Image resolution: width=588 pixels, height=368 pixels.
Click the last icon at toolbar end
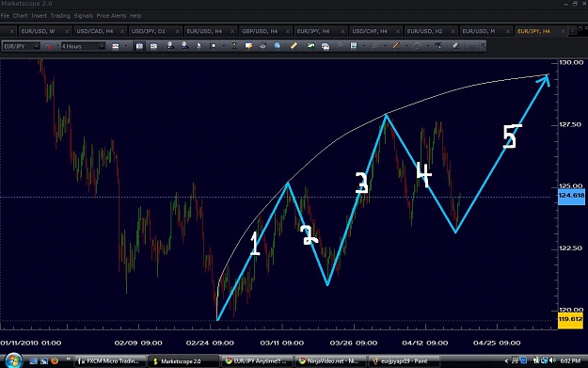click(x=483, y=46)
